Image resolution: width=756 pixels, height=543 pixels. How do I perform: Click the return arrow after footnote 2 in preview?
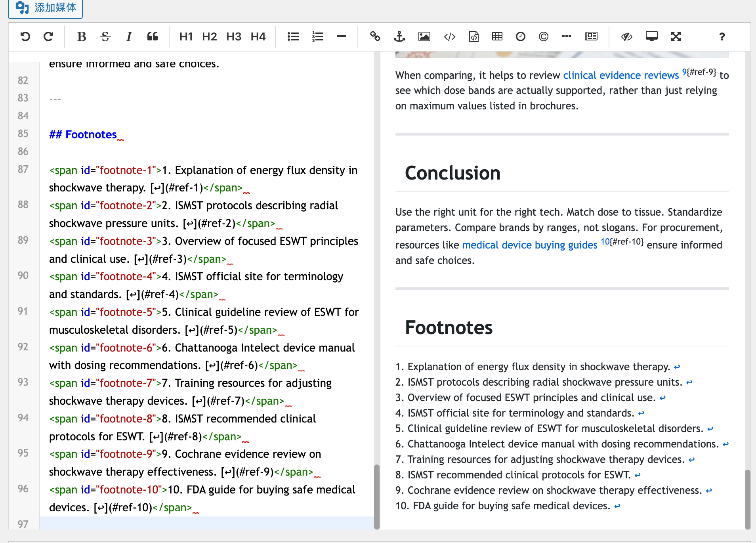(689, 382)
